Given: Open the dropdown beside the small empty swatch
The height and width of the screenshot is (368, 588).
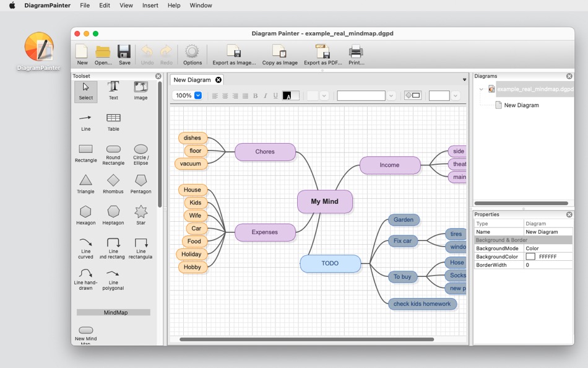Looking at the screenshot, I should 324,96.
